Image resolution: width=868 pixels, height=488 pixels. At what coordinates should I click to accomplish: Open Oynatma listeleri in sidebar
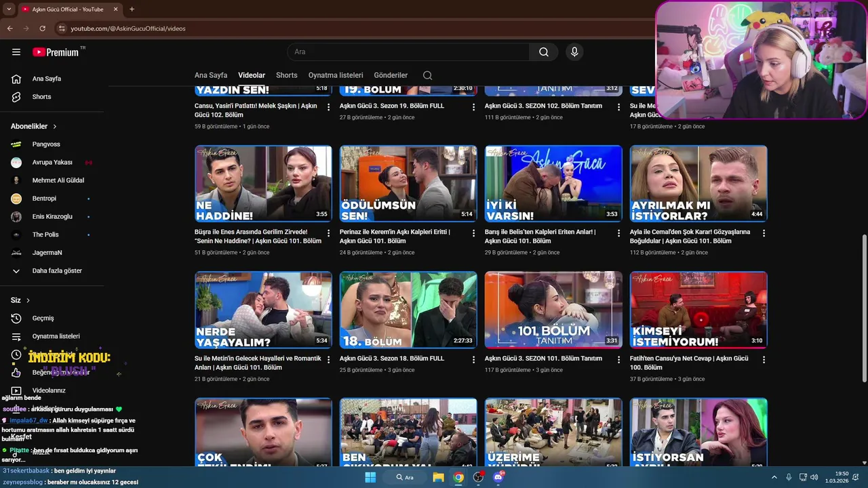pos(54,336)
